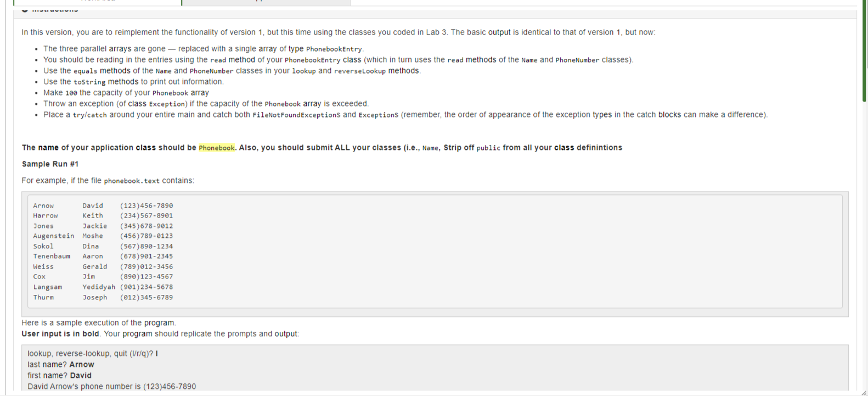Click the resize handle in the bottom-right corner
Viewport: 868px width, 396px height.
(x=864, y=393)
